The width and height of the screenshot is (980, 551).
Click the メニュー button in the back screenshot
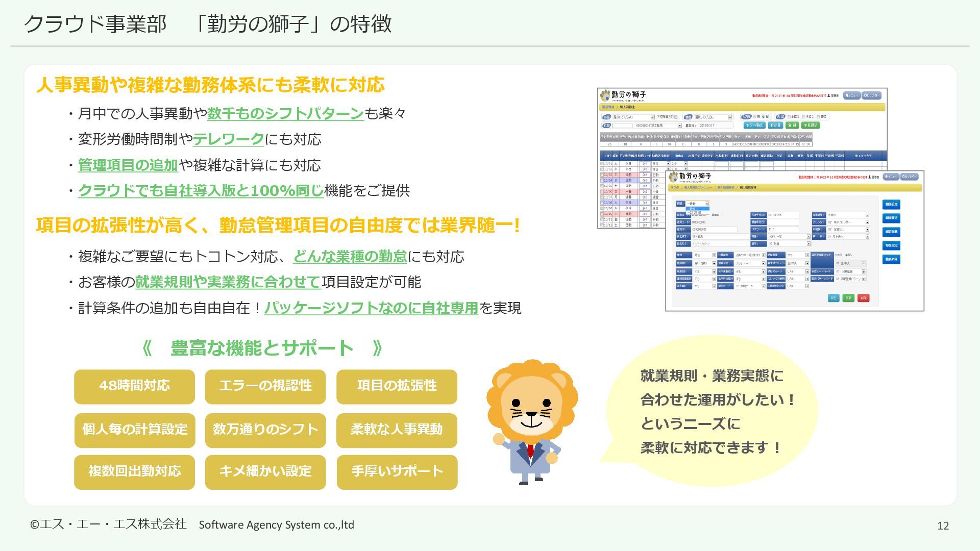click(x=852, y=95)
